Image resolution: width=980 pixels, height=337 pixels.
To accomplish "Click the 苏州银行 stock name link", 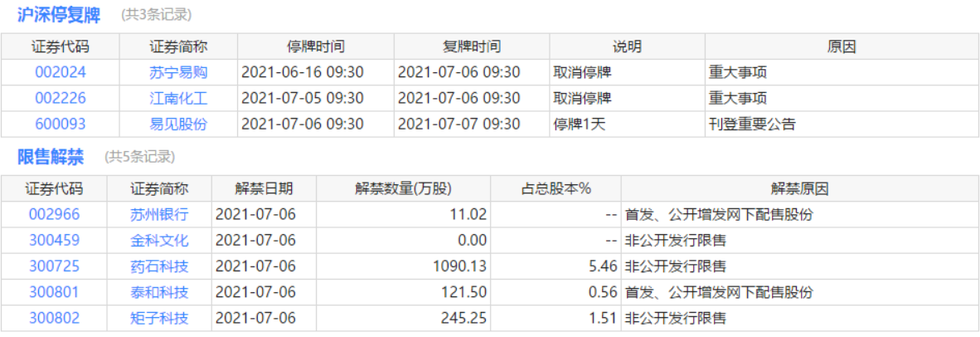I will pyautogui.click(x=159, y=214).
